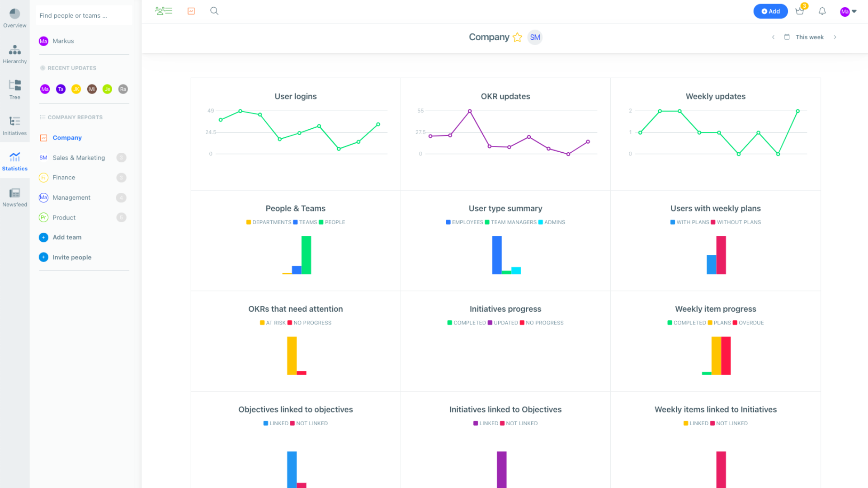This screenshot has width=868, height=488.
Task: Click the Invite people button
Action: pos(72,257)
